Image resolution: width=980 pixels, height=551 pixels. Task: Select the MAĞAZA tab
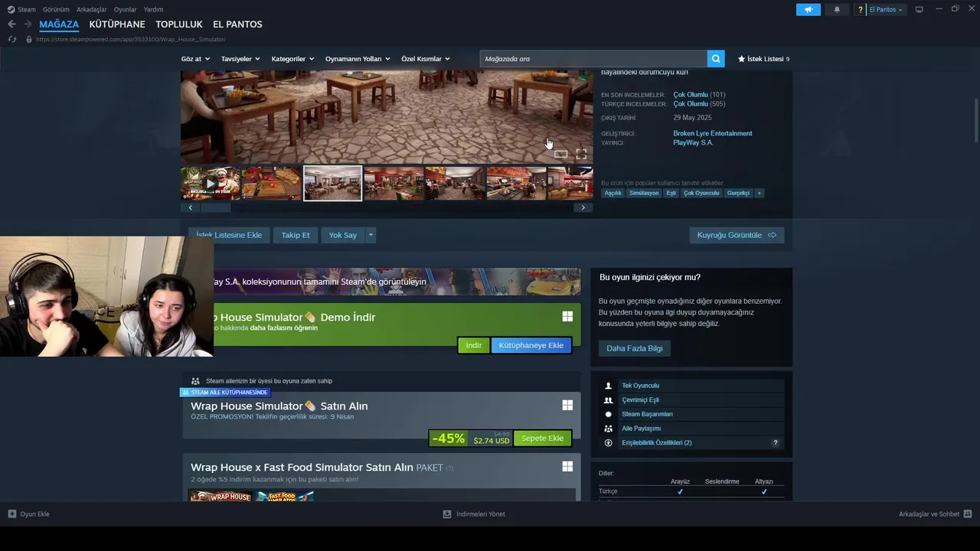(59, 24)
